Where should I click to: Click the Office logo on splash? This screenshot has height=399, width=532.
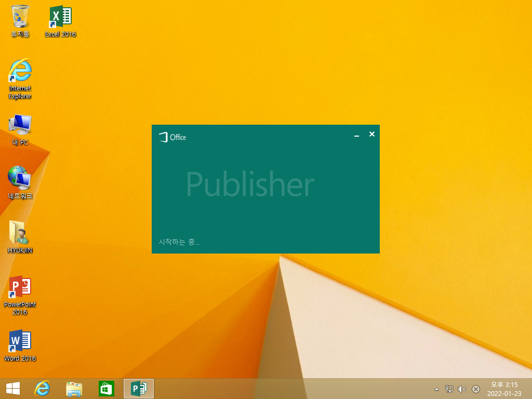click(172, 137)
